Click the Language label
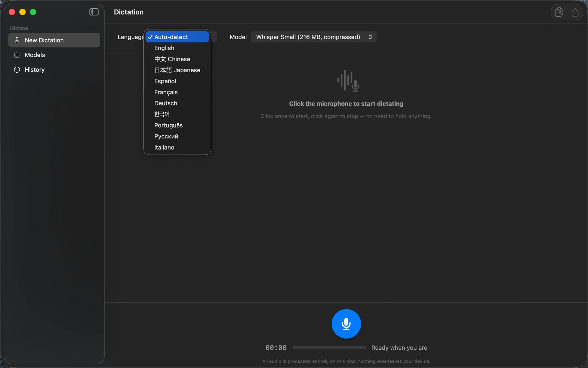This screenshot has width=588, height=368. tap(130, 37)
